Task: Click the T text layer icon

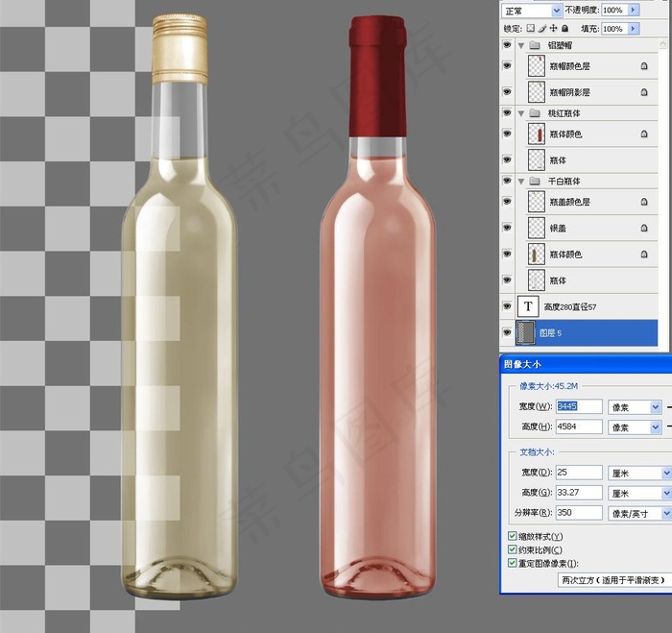Action: click(x=528, y=306)
